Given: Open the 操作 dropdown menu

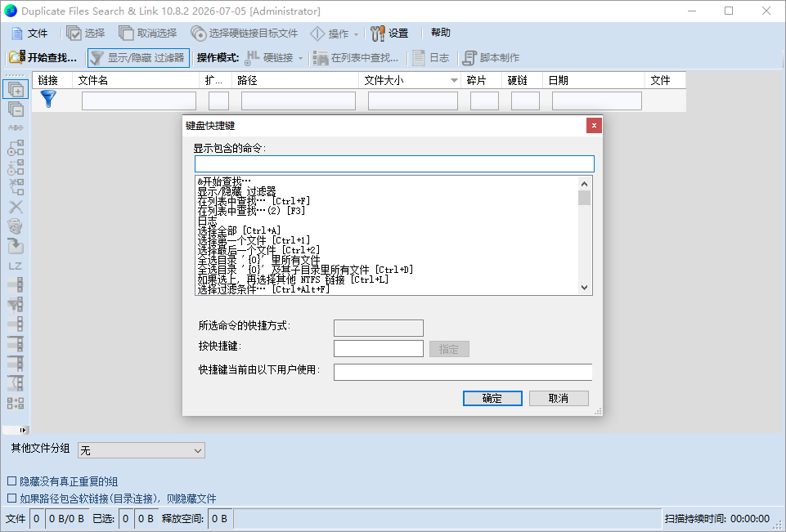Looking at the screenshot, I should click(335, 34).
